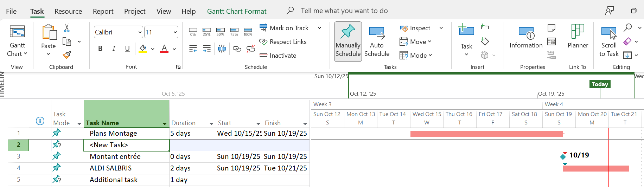Click the Respect Links button
The width and height of the screenshot is (644, 187).
tap(283, 42)
